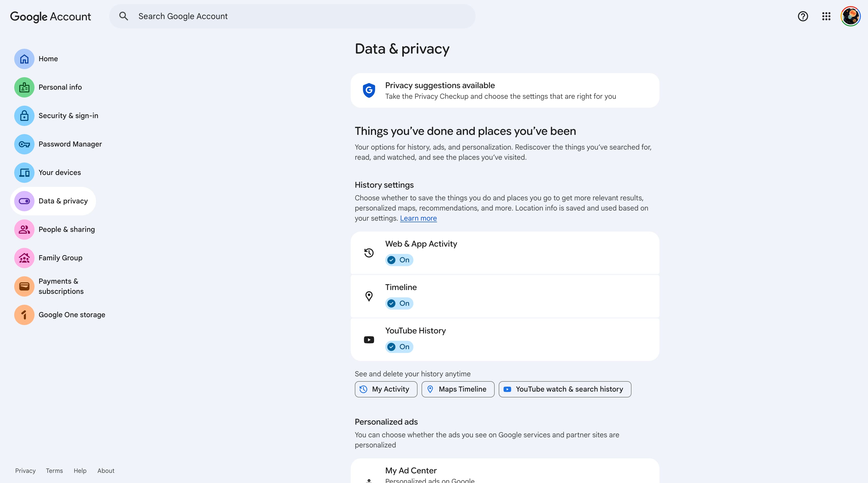Open the Security & sign-in menu item

pyautogui.click(x=69, y=116)
